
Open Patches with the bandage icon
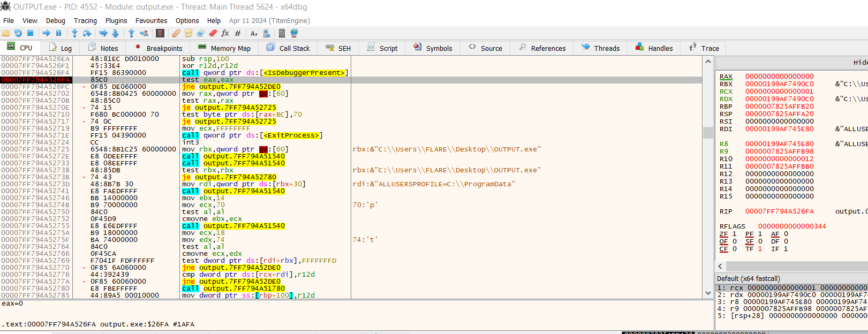point(176,33)
